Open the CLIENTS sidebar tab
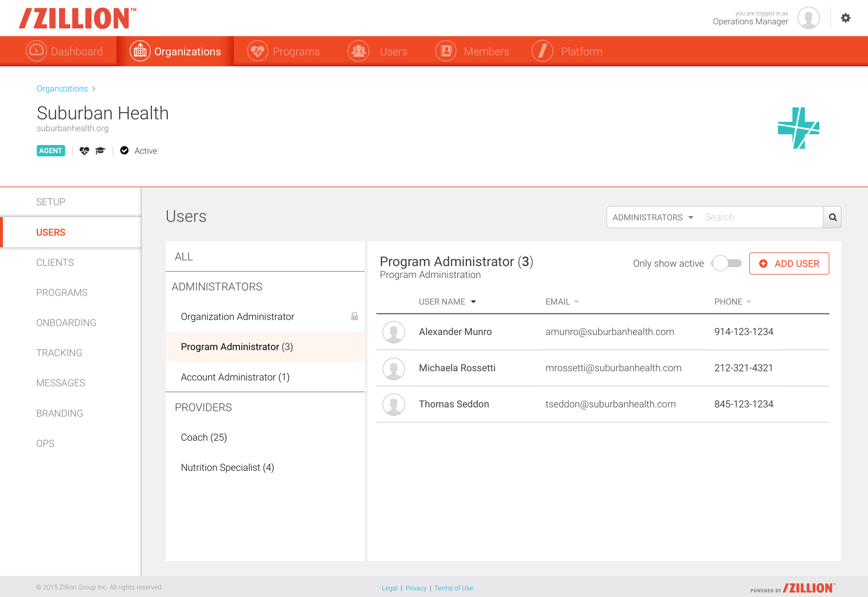Screen dimensions: 868x597 click(x=55, y=263)
